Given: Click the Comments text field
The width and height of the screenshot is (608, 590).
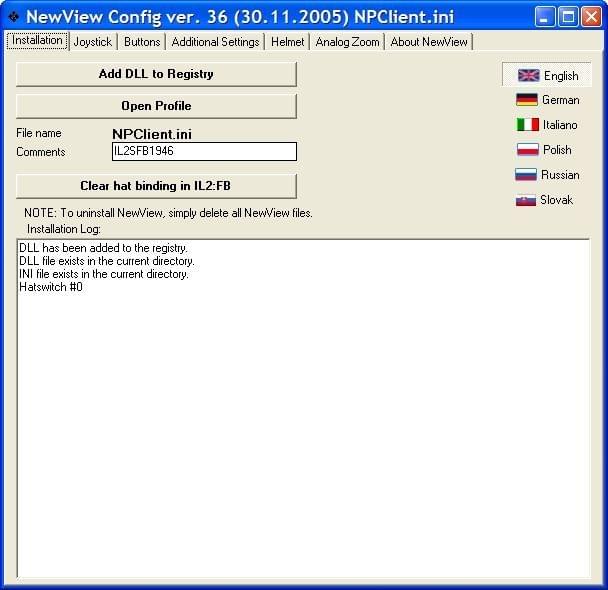Looking at the screenshot, I should (x=204, y=152).
